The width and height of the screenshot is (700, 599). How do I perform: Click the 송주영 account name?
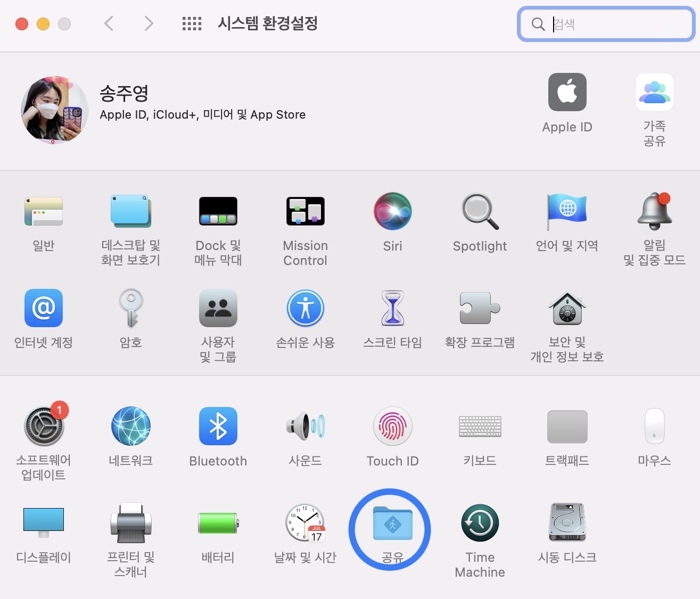pyautogui.click(x=124, y=94)
